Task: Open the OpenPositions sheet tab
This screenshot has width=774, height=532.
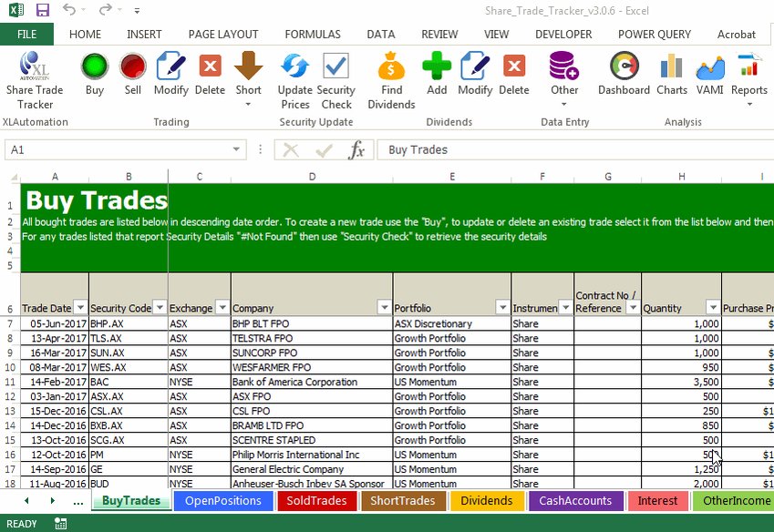Action: (223, 500)
